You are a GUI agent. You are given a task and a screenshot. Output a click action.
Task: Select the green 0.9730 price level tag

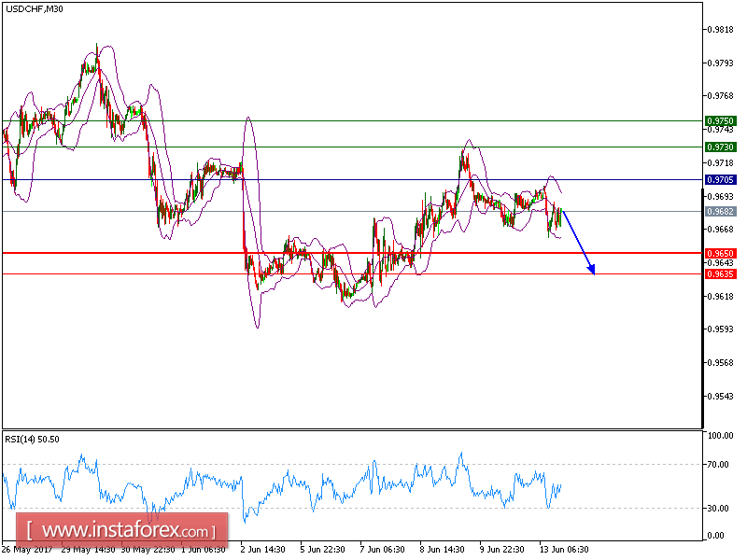tap(718, 147)
